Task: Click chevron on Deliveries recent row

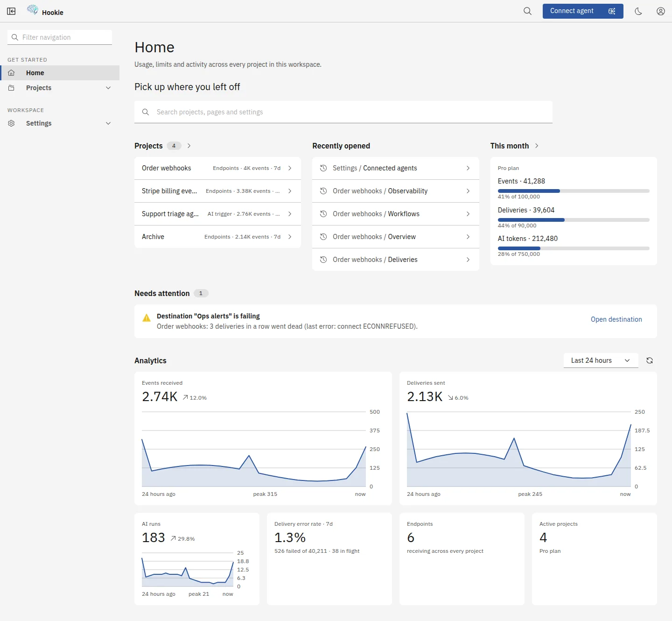Action: pyautogui.click(x=468, y=260)
